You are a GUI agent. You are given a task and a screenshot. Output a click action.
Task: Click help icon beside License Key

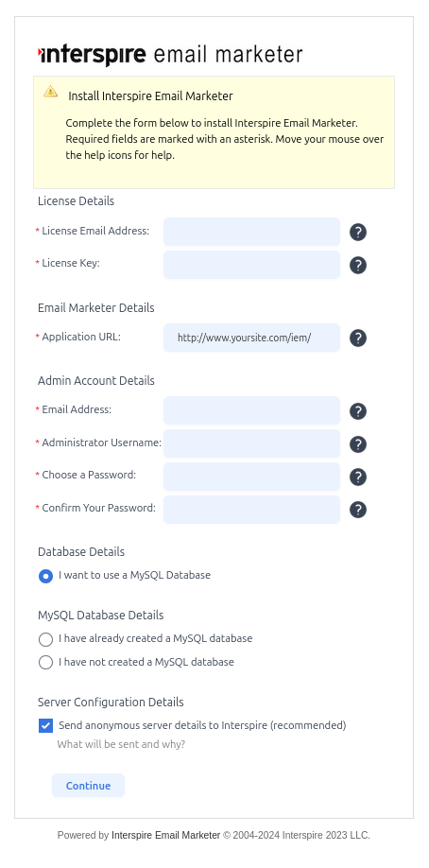coord(358,265)
